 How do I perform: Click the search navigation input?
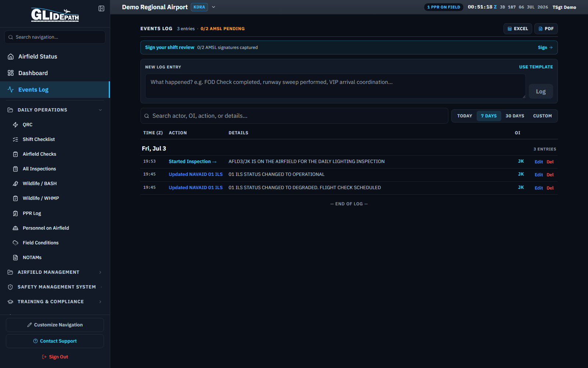pyautogui.click(x=55, y=37)
